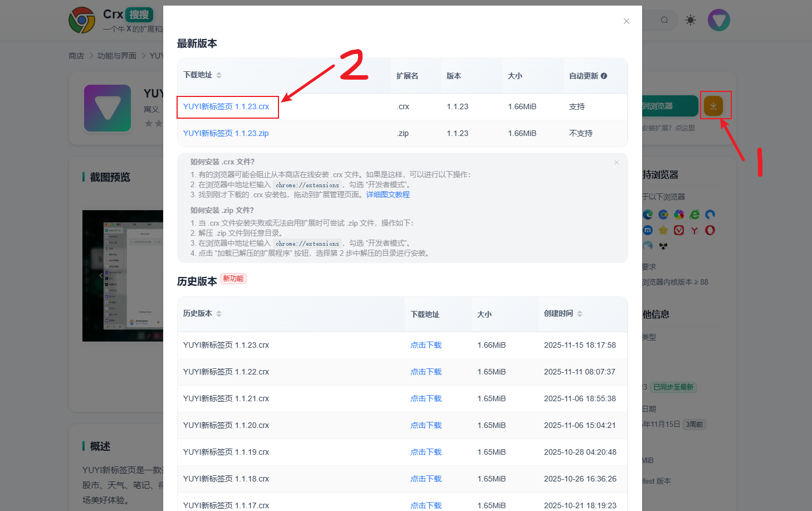Click the Microsoft Edge browser icon

(x=648, y=215)
